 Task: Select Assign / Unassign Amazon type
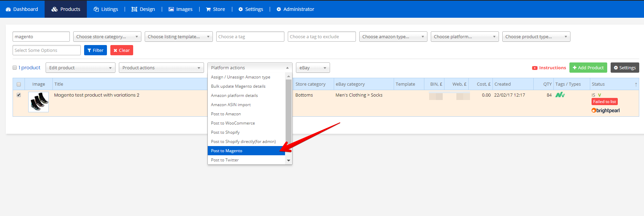point(246,77)
